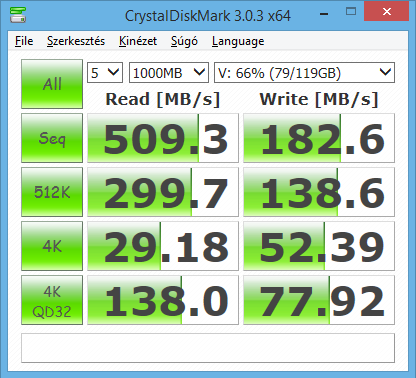Image resolution: width=416 pixels, height=378 pixels.
Task: Select the 512K read result 299.7
Action: (163, 192)
